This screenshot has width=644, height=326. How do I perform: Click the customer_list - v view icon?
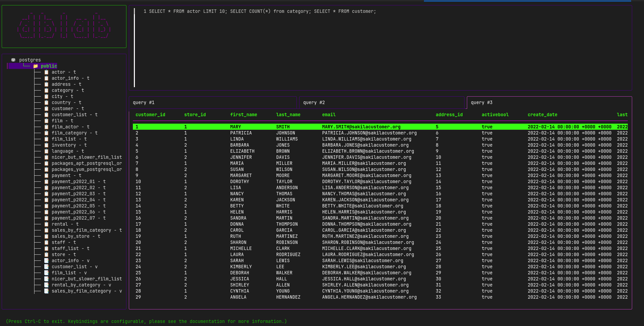pyautogui.click(x=46, y=267)
